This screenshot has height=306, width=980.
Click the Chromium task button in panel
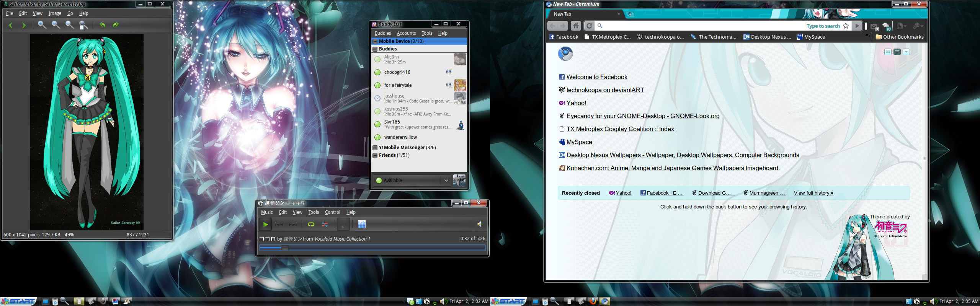click(x=605, y=301)
